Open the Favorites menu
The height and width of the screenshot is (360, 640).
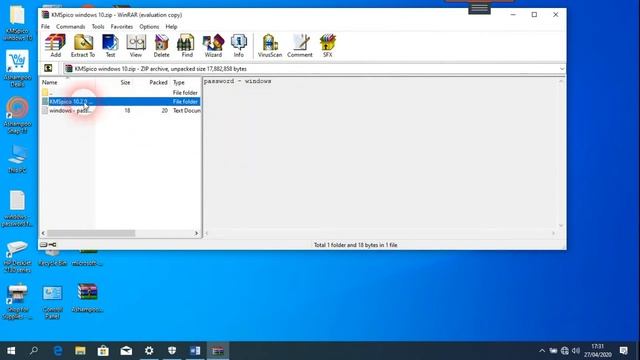[122, 27]
